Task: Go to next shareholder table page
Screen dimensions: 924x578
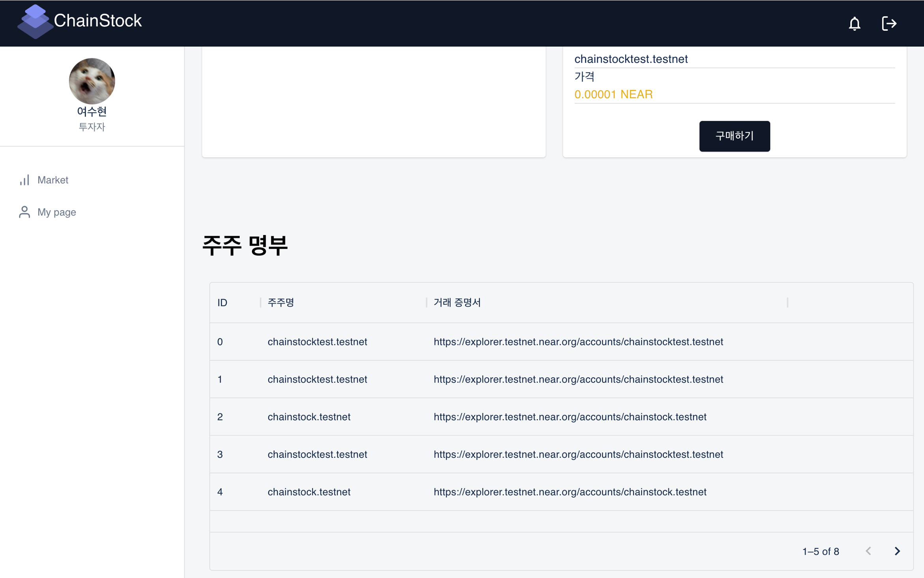Action: (897, 551)
